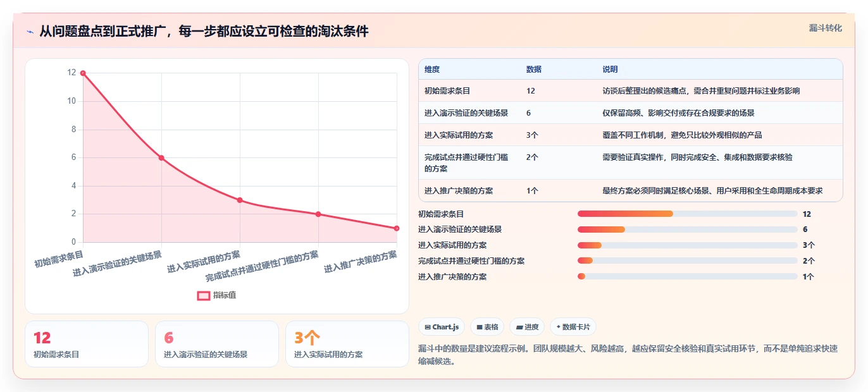The height and width of the screenshot is (392, 868).
Task: Click the main heading 从问题盘点到正式推广
Action: pyautogui.click(x=204, y=32)
